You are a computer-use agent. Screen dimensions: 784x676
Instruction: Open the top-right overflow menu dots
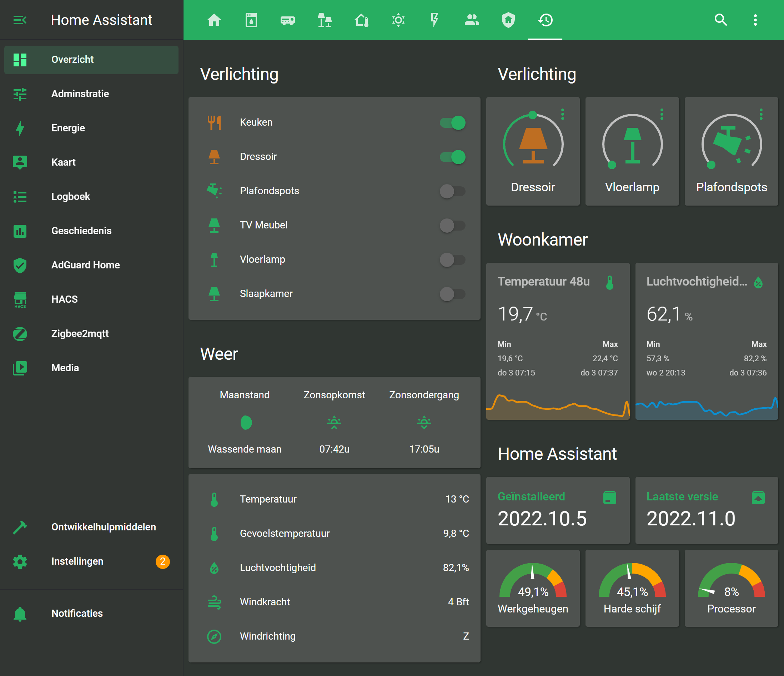(755, 20)
